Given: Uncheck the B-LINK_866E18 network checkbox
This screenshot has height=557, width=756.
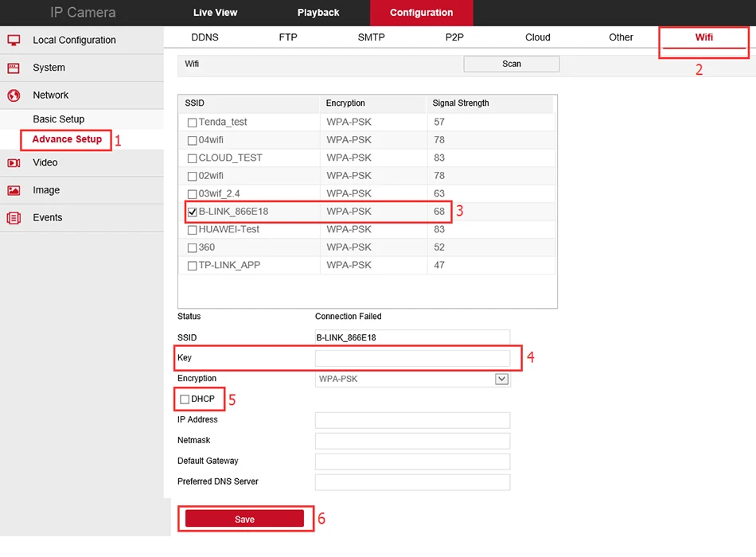Looking at the screenshot, I should pyautogui.click(x=192, y=212).
